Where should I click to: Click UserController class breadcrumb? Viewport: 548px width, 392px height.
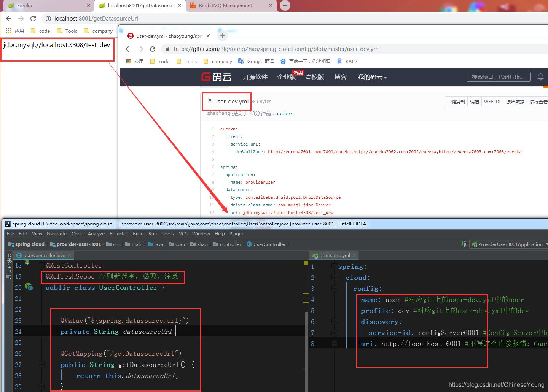(x=266, y=244)
